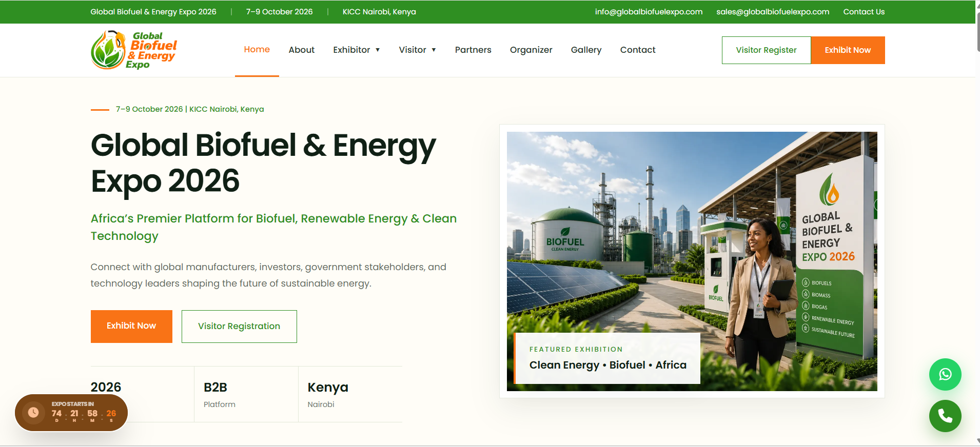
Task: Click the orange Exhibit Now header button
Action: click(x=848, y=50)
